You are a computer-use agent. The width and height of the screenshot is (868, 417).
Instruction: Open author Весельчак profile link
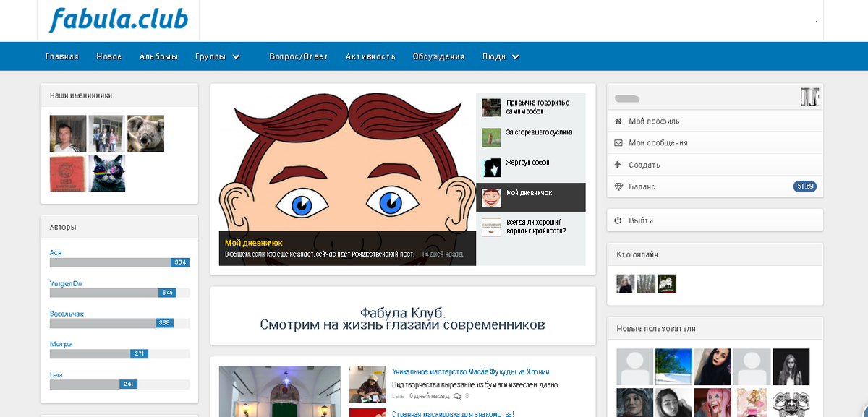pyautogui.click(x=67, y=314)
